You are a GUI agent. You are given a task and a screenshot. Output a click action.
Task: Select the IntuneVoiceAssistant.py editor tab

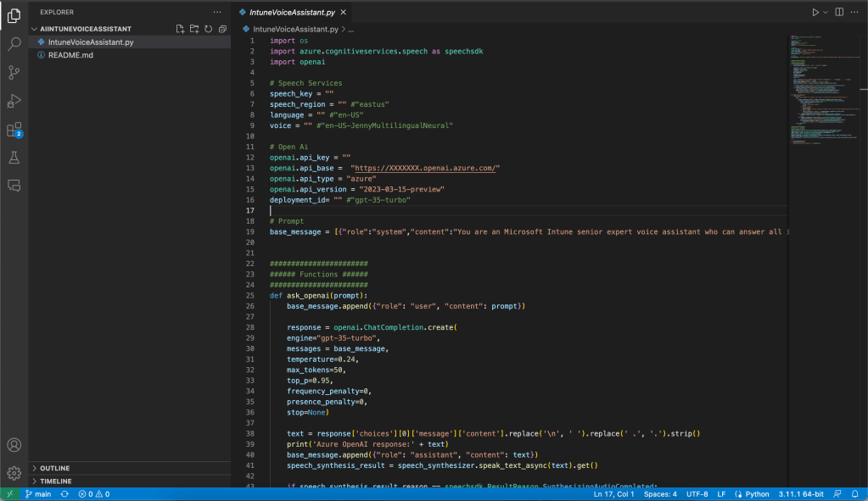point(291,13)
